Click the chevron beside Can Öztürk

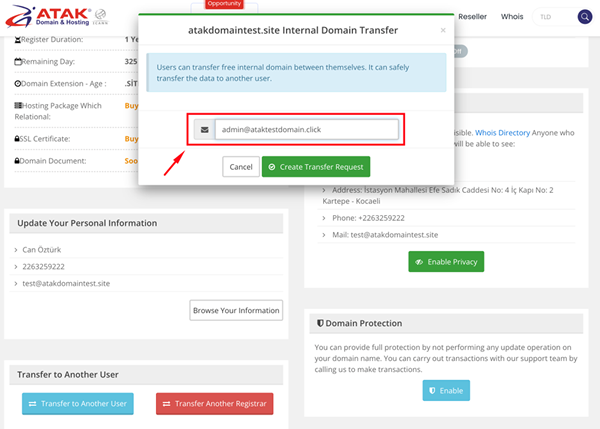[x=16, y=250]
